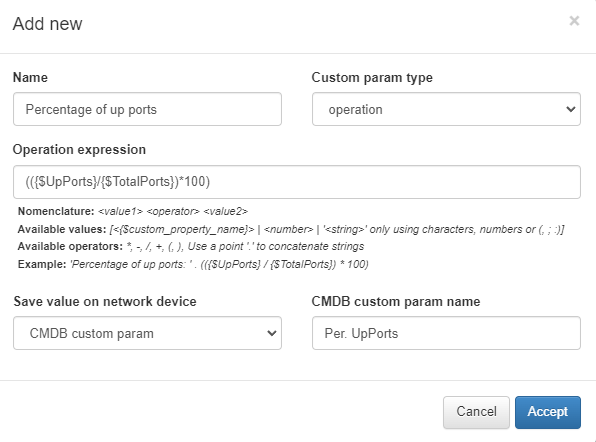Close the Add new dialog
Screen dimensions: 596x442
point(574,21)
